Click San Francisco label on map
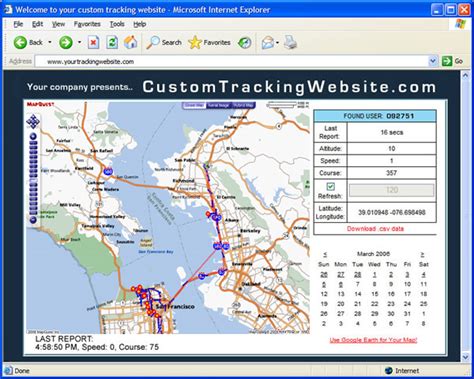This screenshot has width=474, height=379. [176, 306]
